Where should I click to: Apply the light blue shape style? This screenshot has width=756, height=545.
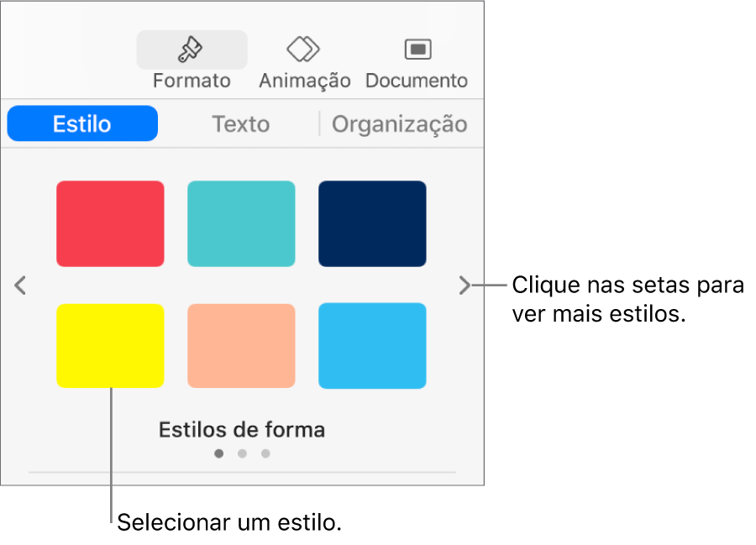click(372, 345)
